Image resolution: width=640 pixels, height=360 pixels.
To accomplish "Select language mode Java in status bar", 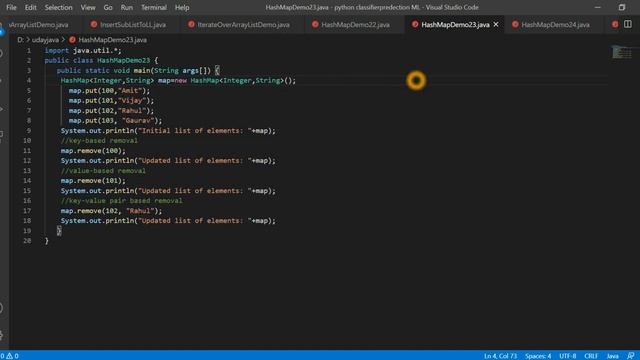I will pos(612,356).
